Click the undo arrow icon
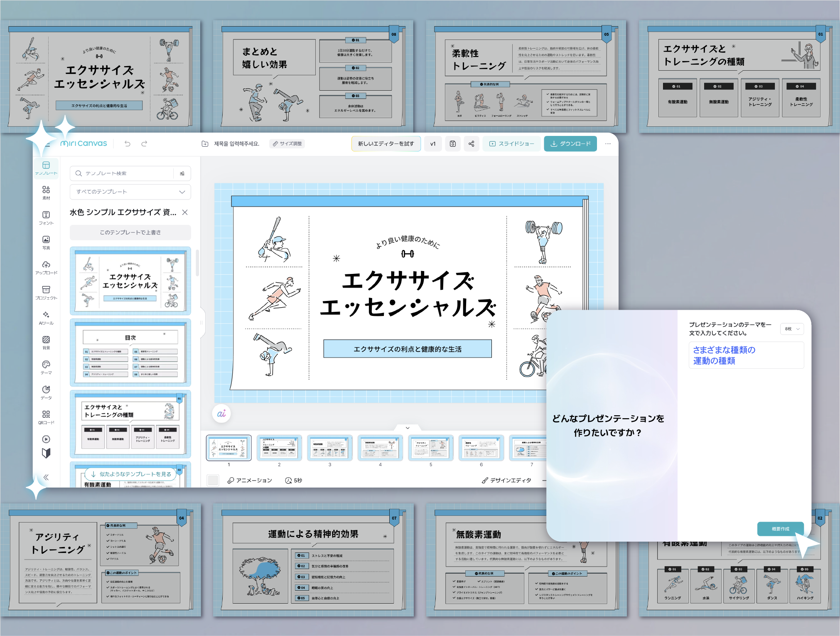 tap(128, 143)
